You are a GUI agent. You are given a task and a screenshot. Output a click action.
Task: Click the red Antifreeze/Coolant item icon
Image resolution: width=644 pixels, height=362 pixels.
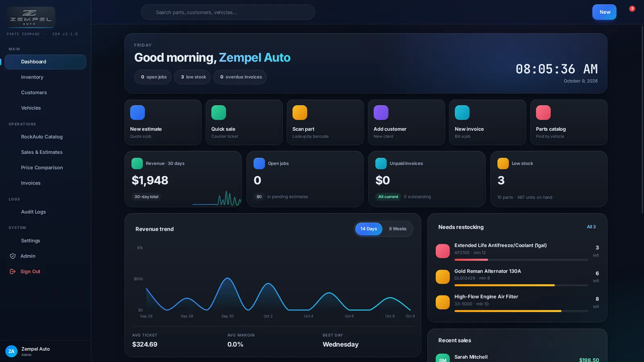coord(443,251)
